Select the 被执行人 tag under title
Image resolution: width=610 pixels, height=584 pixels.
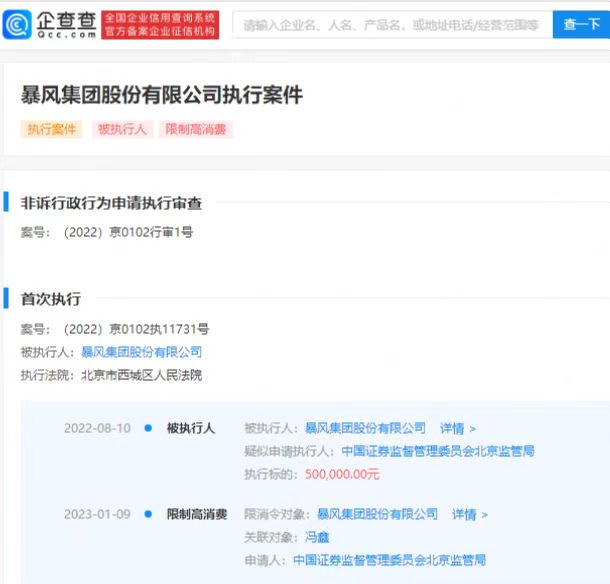tap(123, 129)
